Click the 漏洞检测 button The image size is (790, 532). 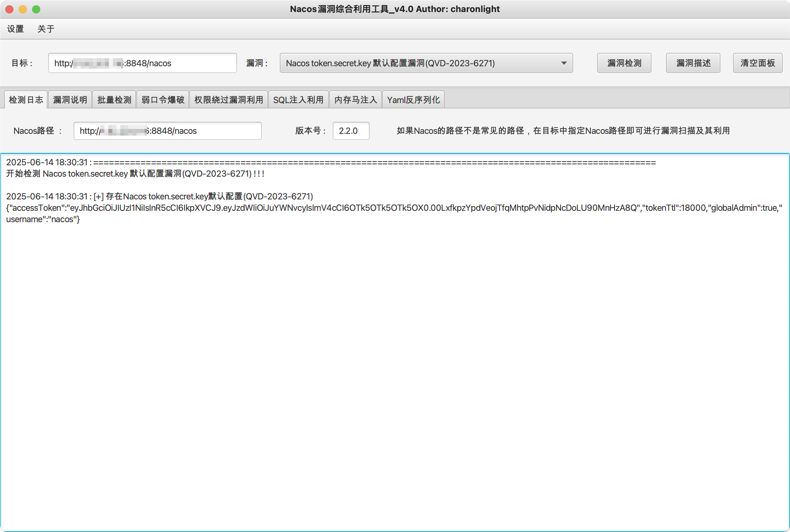point(624,63)
